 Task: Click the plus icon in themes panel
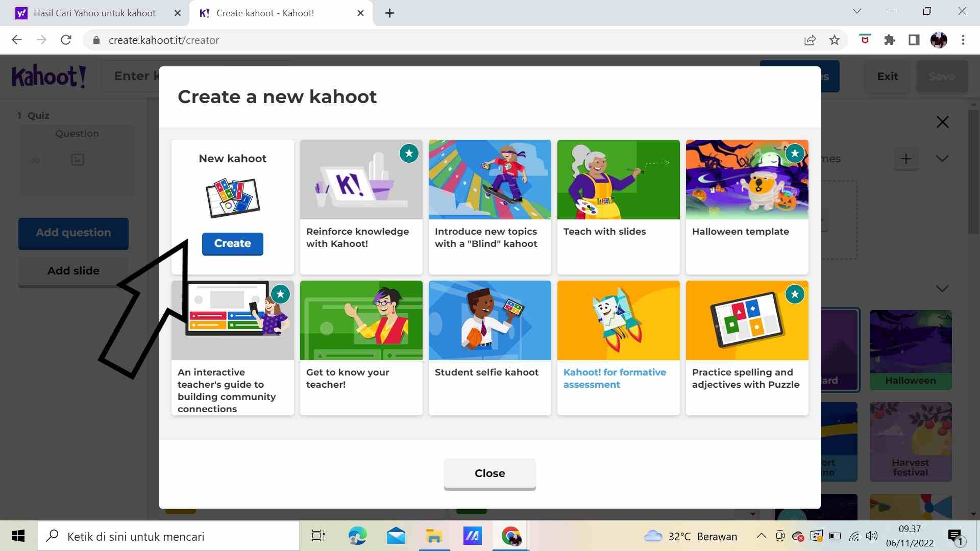point(906,159)
